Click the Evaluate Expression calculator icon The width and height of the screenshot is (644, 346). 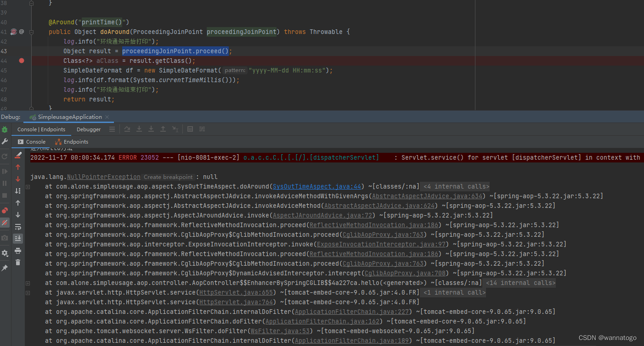pyautogui.click(x=190, y=129)
